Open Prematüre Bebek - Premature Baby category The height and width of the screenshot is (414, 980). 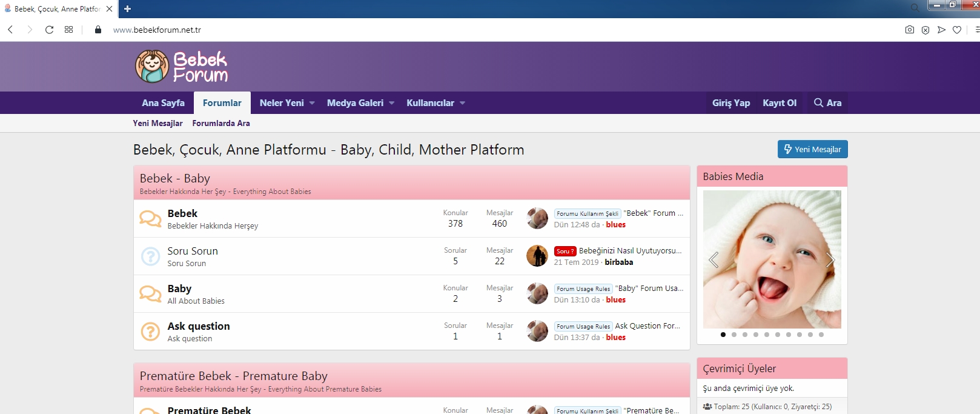point(234,376)
